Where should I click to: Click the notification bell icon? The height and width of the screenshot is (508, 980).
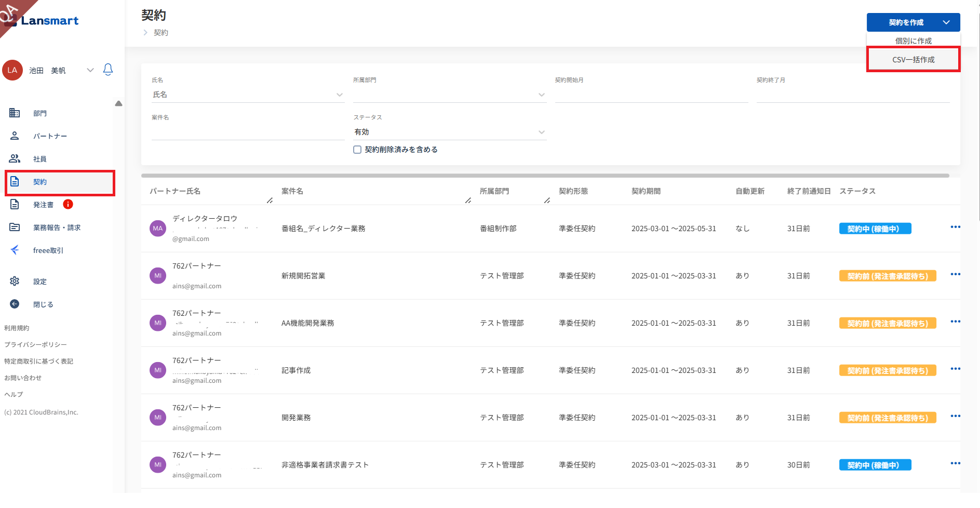point(108,70)
